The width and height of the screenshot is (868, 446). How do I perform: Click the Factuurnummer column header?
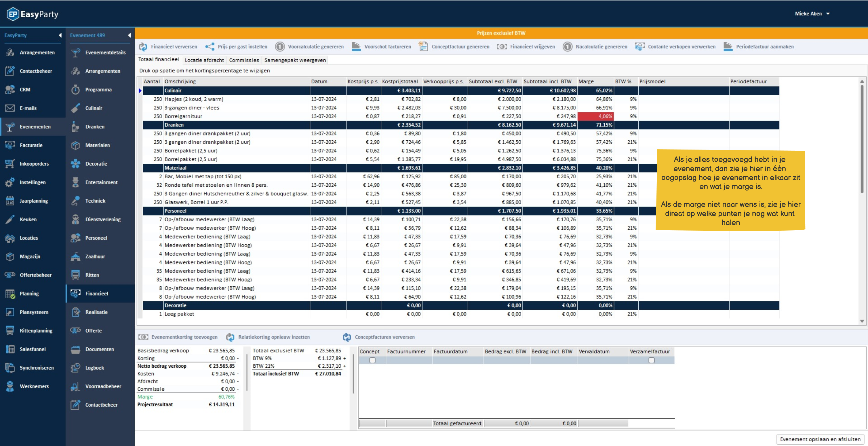click(409, 351)
